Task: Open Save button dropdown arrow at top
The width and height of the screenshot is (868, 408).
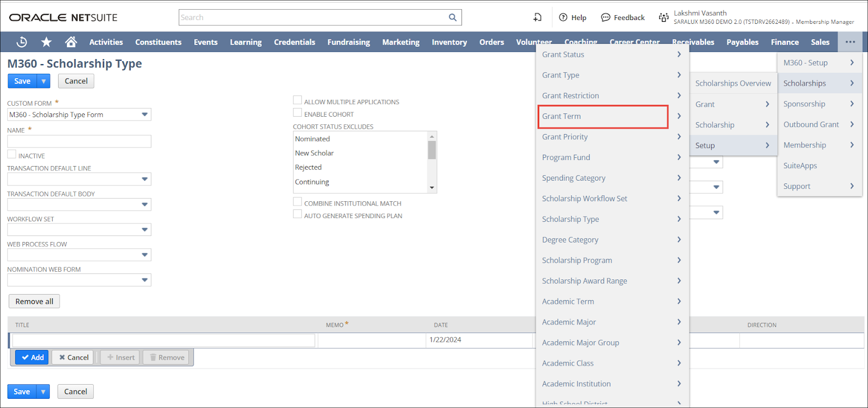Action: click(x=43, y=81)
